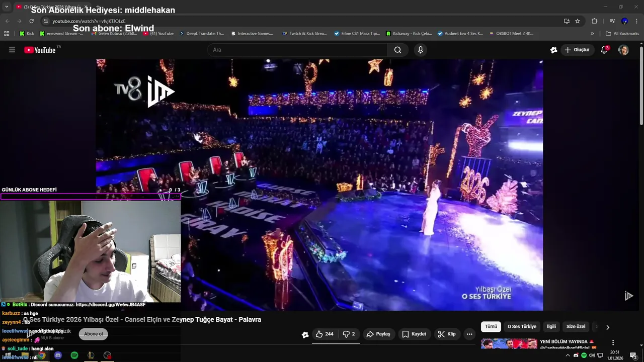
Task: Show hidden system tray icons
Action: point(568,355)
